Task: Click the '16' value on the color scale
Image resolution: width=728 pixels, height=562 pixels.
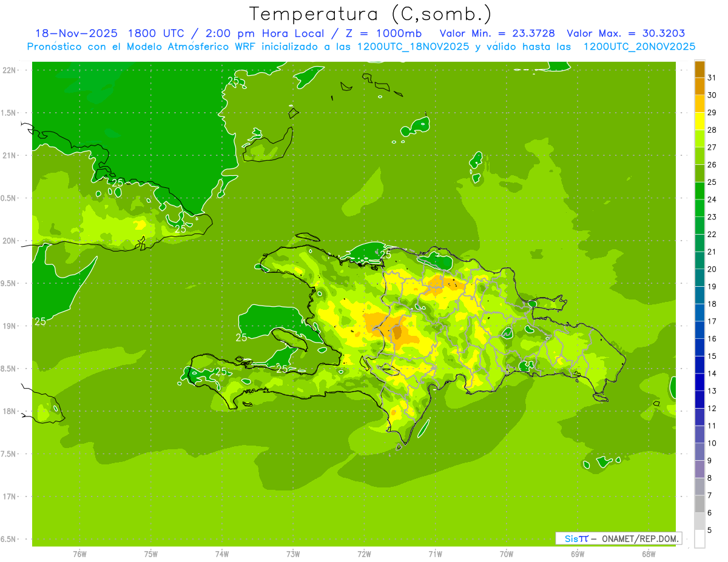Action: [712, 338]
